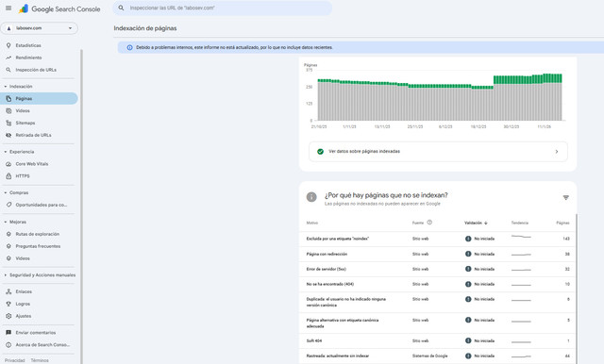The width and height of the screenshot is (604, 364).
Task: Open row Página con redirección
Action: pos(438,255)
